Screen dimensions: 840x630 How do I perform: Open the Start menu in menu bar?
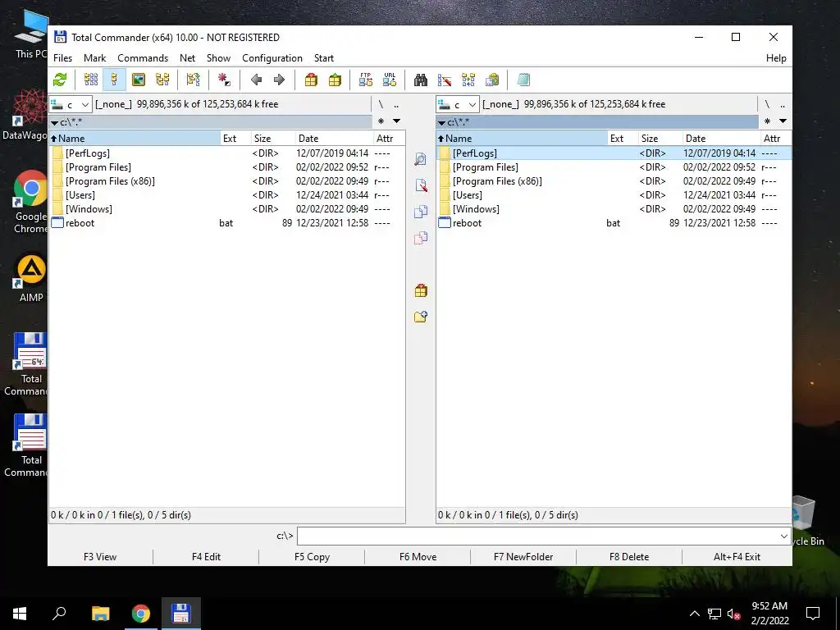[x=323, y=58]
